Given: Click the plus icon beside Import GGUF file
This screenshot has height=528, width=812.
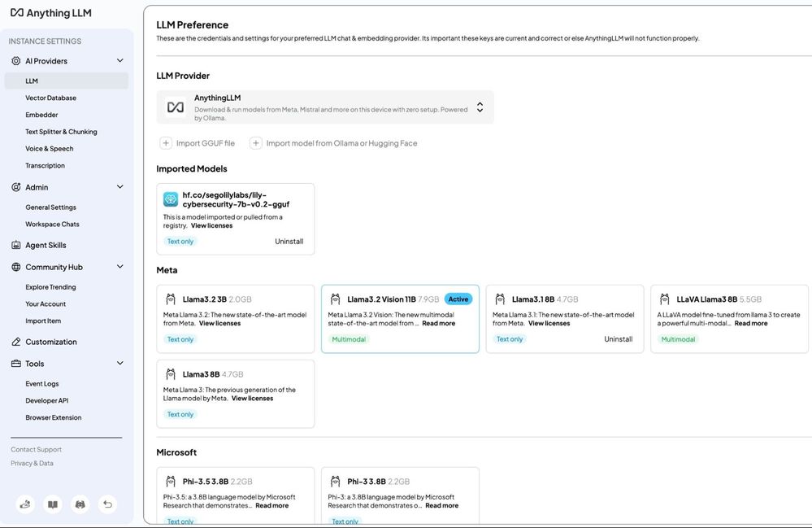Looking at the screenshot, I should pos(166,143).
